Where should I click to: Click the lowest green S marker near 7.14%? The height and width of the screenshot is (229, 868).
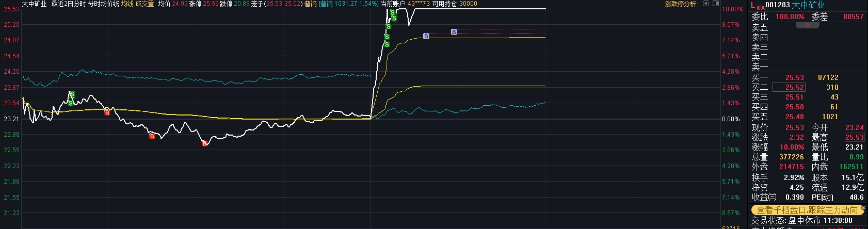[387, 44]
